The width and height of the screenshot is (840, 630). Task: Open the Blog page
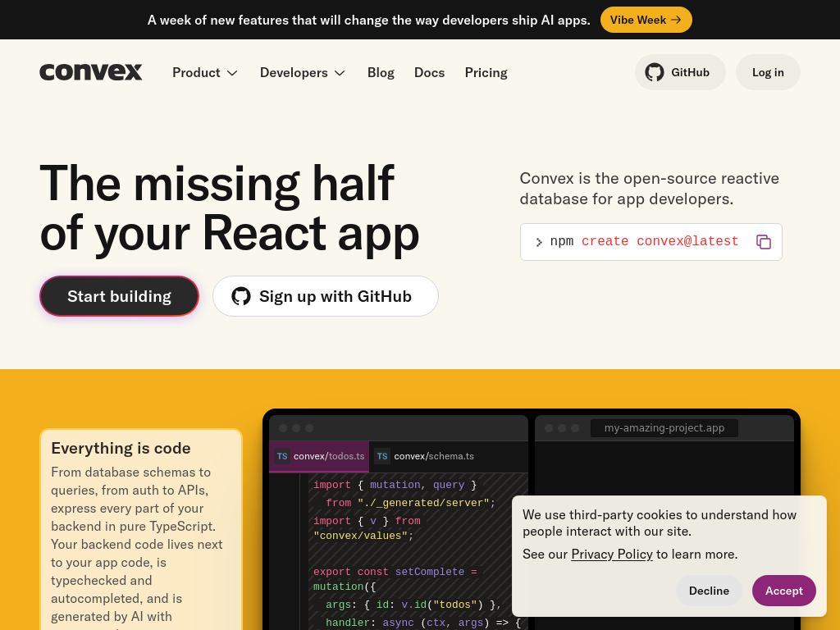381,72
